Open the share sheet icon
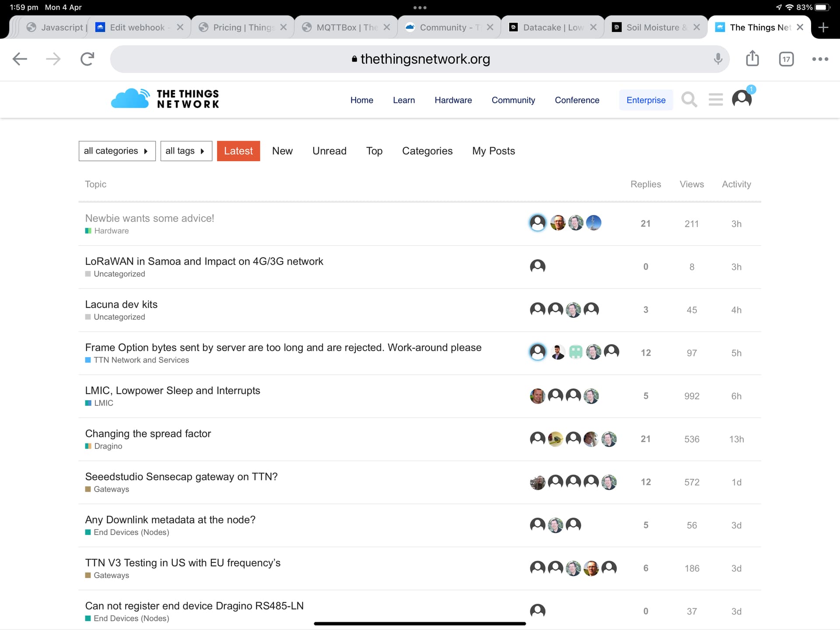 (x=752, y=58)
